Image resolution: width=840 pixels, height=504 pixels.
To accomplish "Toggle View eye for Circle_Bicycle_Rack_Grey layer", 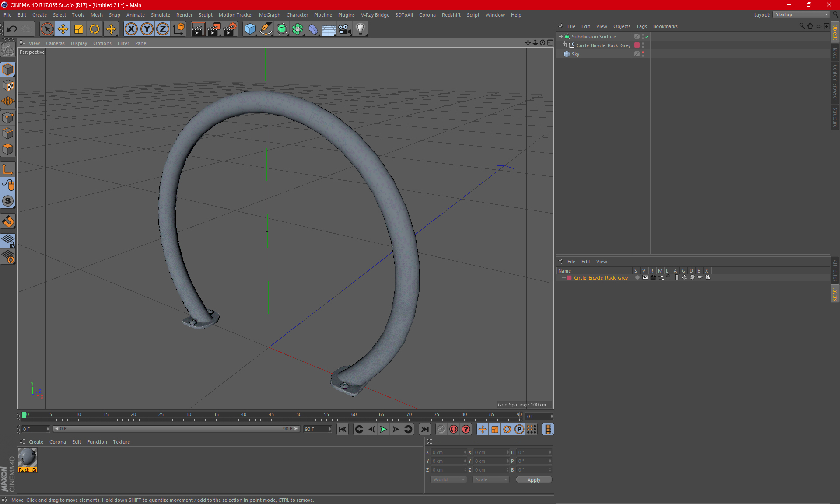I will 645,278.
